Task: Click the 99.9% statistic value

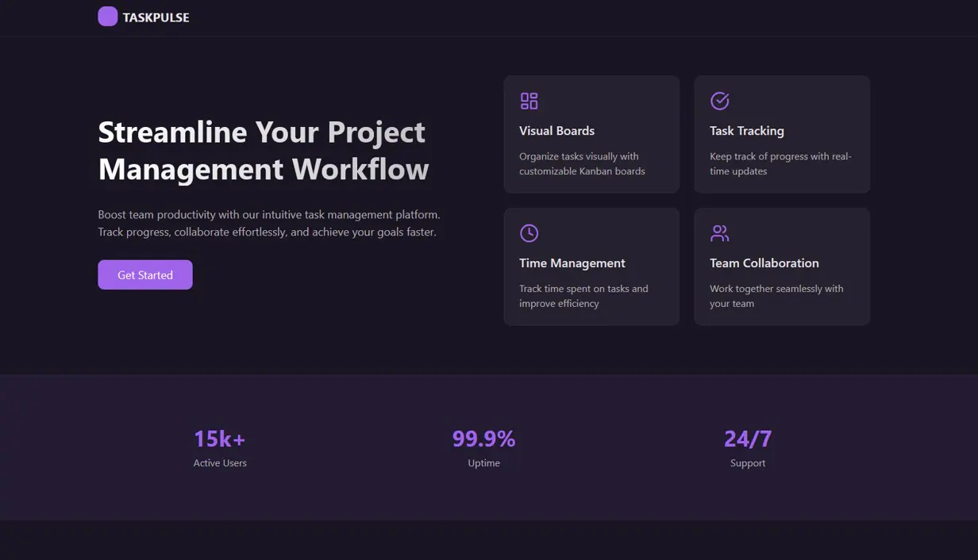Action: point(484,439)
